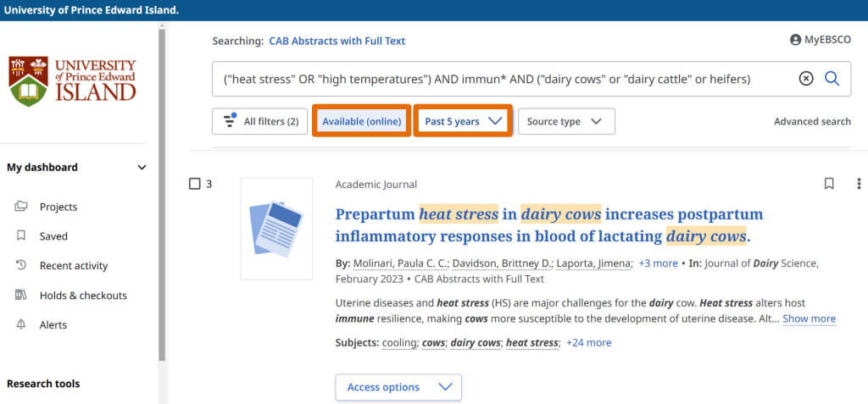Viewport: 868px width, 404px height.
Task: Click the MyEBSCO account icon
Action: click(795, 40)
